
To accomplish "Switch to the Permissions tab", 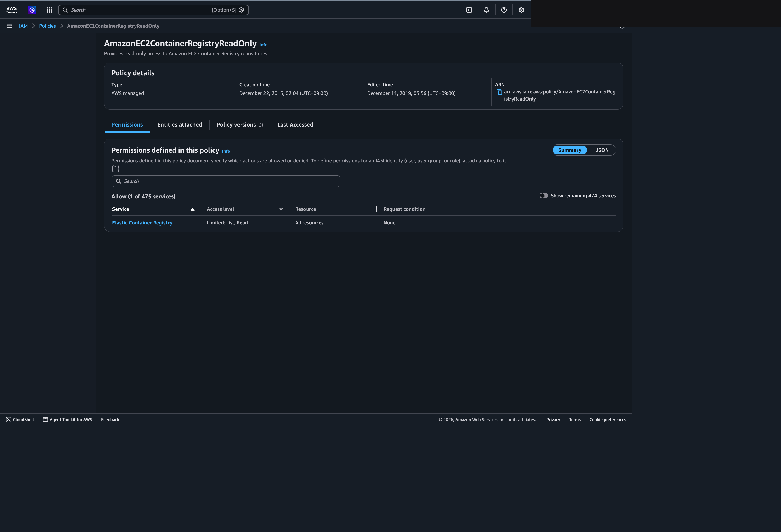I will coord(127,125).
